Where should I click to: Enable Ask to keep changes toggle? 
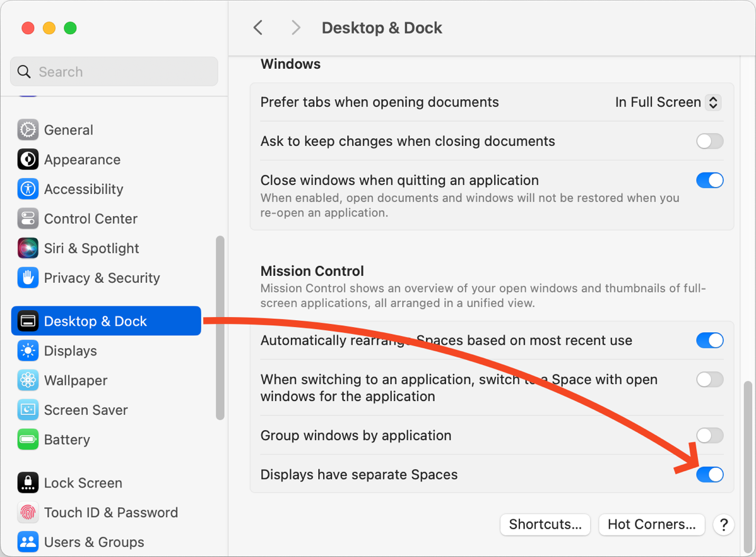[x=709, y=141]
